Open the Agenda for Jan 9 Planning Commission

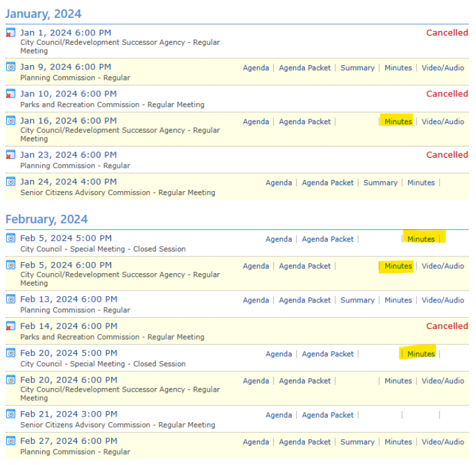tap(256, 68)
